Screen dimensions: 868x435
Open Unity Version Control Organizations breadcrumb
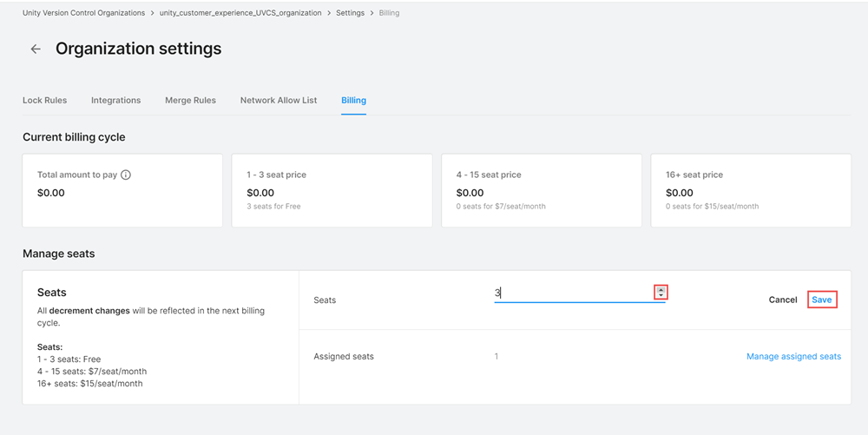click(x=85, y=13)
